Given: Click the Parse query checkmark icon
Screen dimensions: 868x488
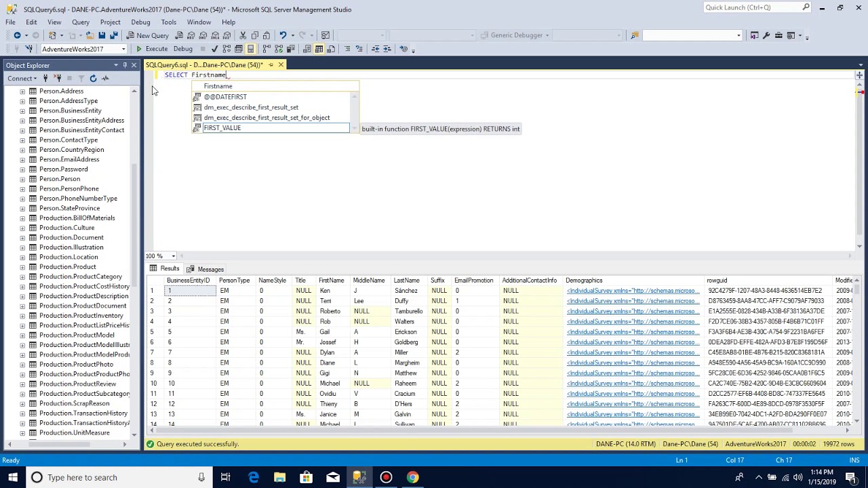Looking at the screenshot, I should [216, 49].
